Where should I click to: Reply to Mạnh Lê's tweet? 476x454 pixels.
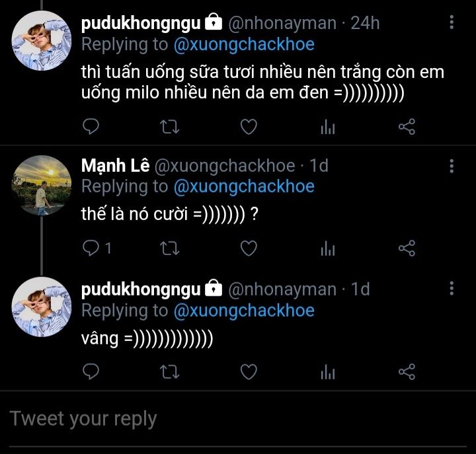click(92, 248)
